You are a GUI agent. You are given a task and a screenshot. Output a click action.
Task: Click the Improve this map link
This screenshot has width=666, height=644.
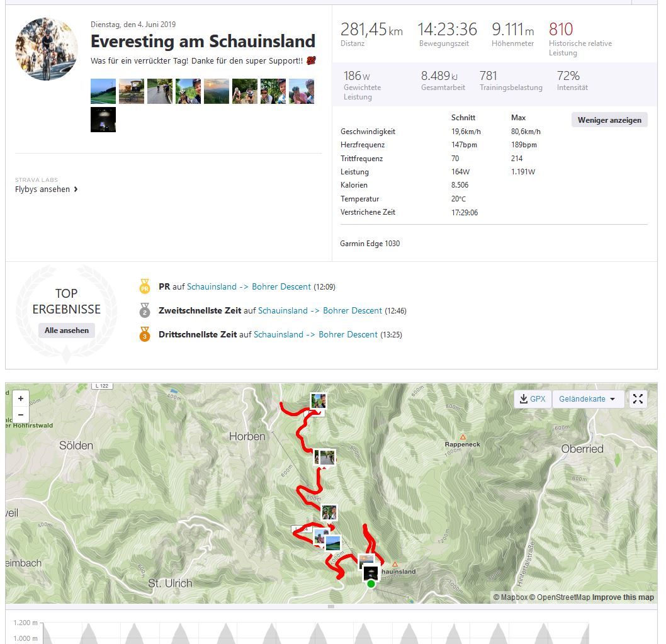click(x=623, y=597)
